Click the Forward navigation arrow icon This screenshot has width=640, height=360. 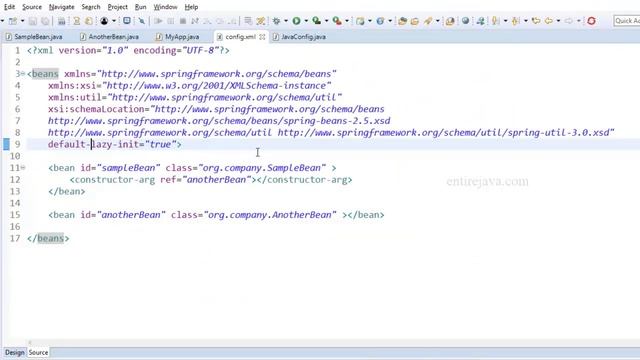coord(569,21)
